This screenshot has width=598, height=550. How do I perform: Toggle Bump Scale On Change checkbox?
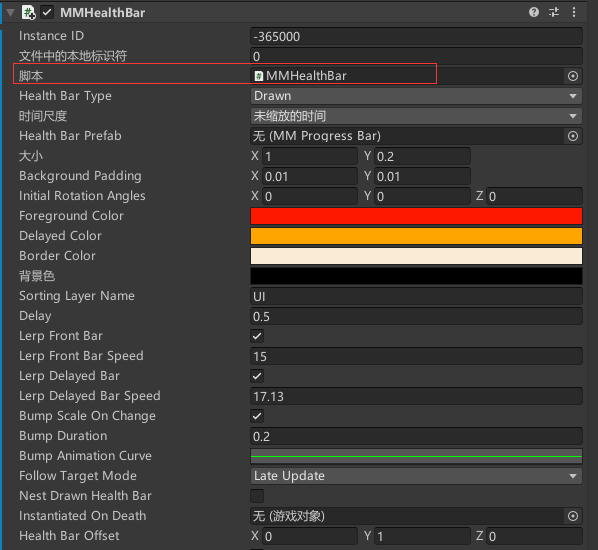tap(257, 416)
